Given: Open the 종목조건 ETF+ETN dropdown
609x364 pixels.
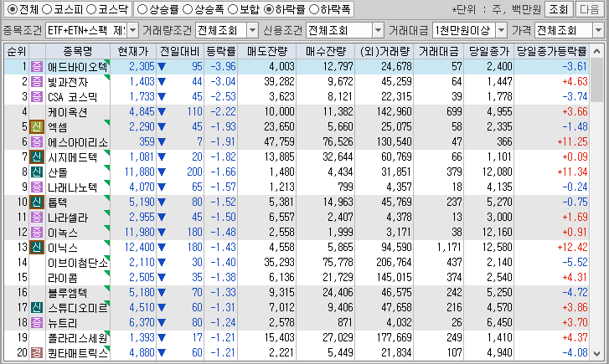Looking at the screenshot, I should point(133,30).
